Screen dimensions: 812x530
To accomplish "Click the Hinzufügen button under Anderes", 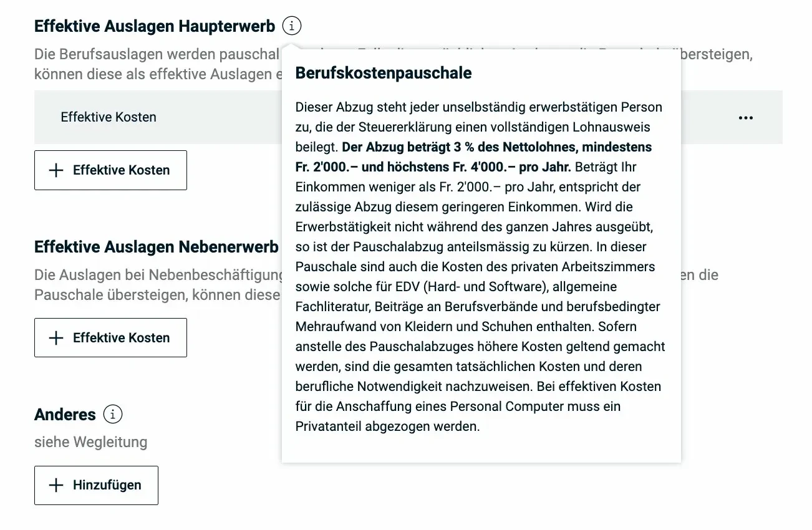I will (x=96, y=485).
